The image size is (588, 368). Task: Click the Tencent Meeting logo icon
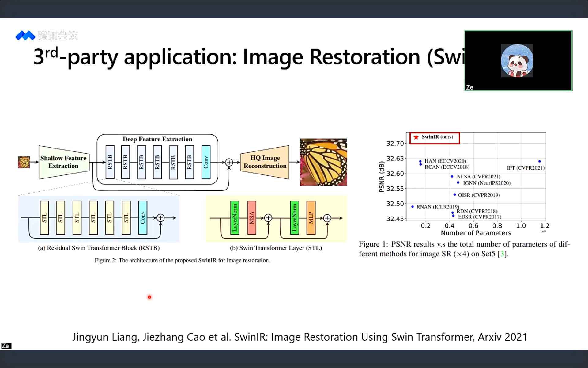pyautogui.click(x=25, y=36)
